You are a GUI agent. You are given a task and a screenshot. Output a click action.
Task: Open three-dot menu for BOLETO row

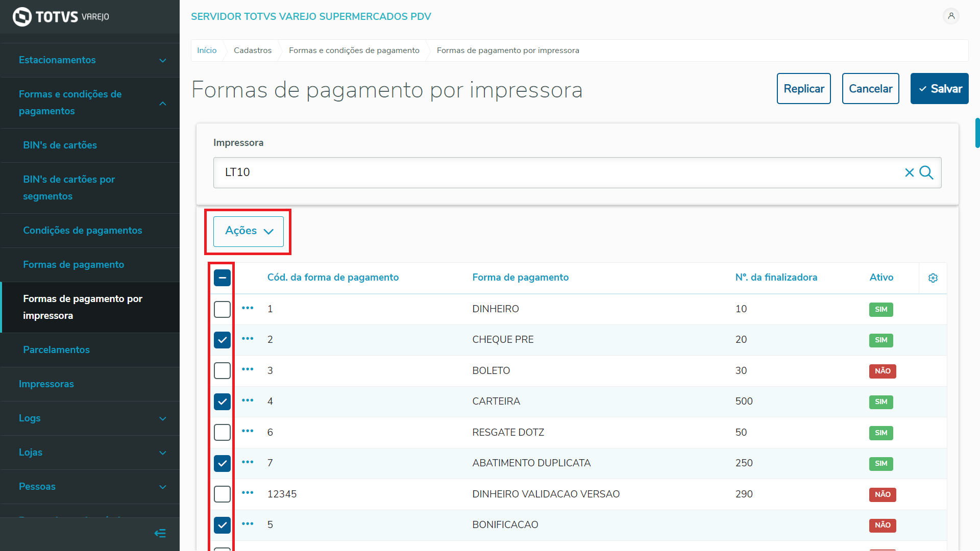(x=248, y=369)
